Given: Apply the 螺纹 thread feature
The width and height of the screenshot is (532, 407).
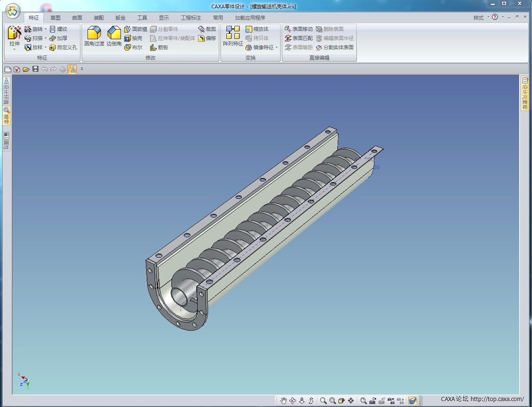Looking at the screenshot, I should coord(58,29).
